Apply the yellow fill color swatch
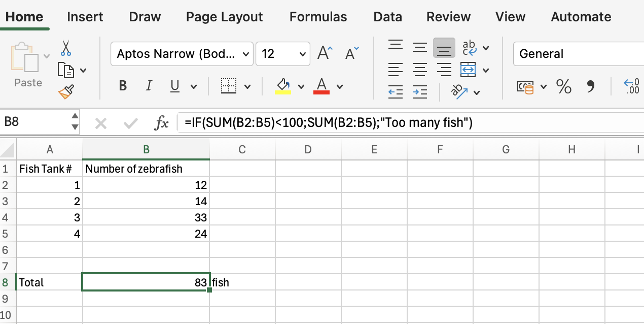644x324 pixels. [x=282, y=86]
